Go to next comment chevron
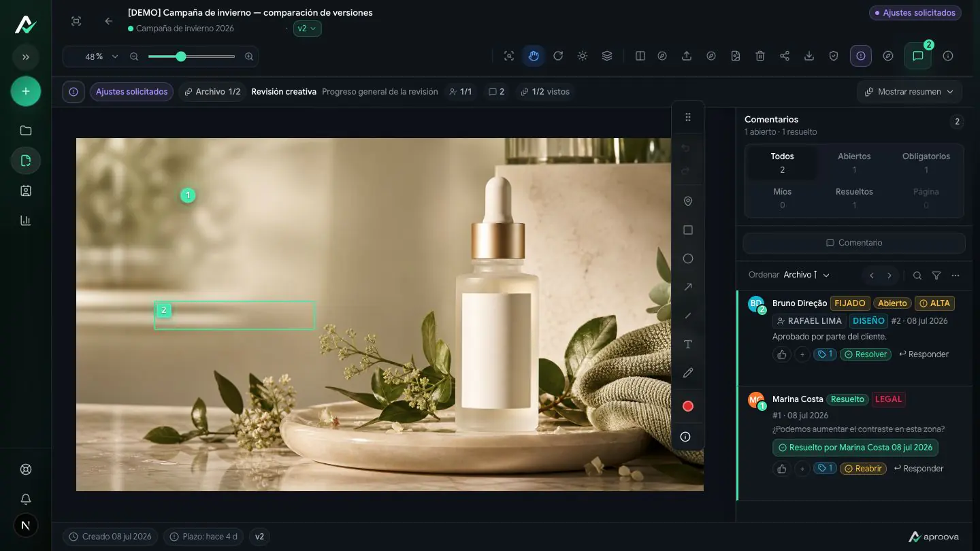 click(889, 275)
